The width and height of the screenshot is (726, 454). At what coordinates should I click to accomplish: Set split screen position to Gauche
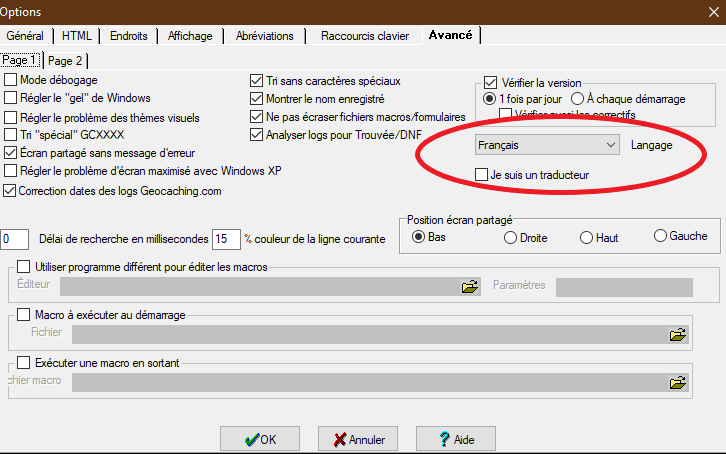(x=660, y=236)
